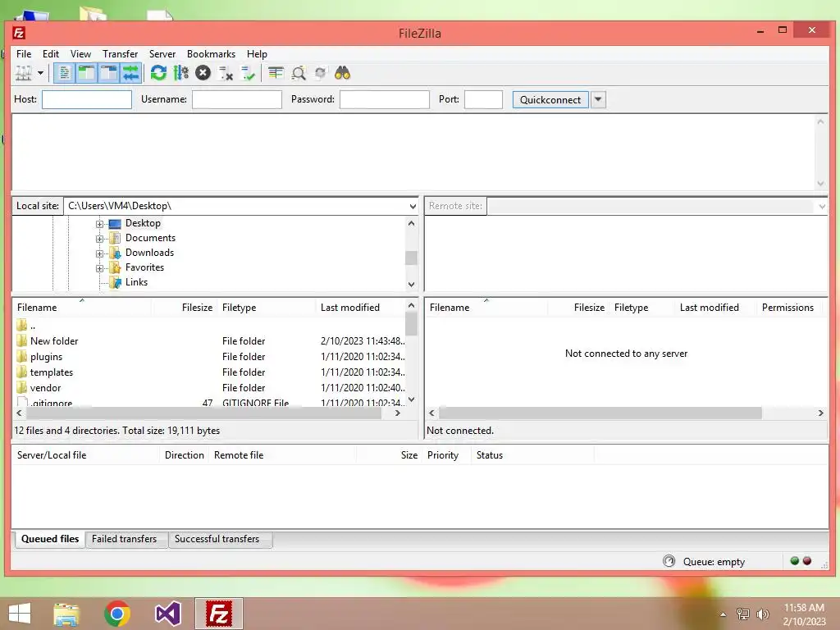This screenshot has width=840, height=630.
Task: Click the Password input field
Action: (x=385, y=99)
